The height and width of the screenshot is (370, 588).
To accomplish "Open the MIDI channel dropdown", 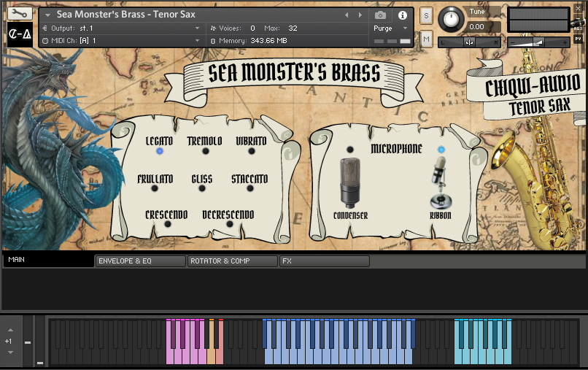I will tap(197, 40).
